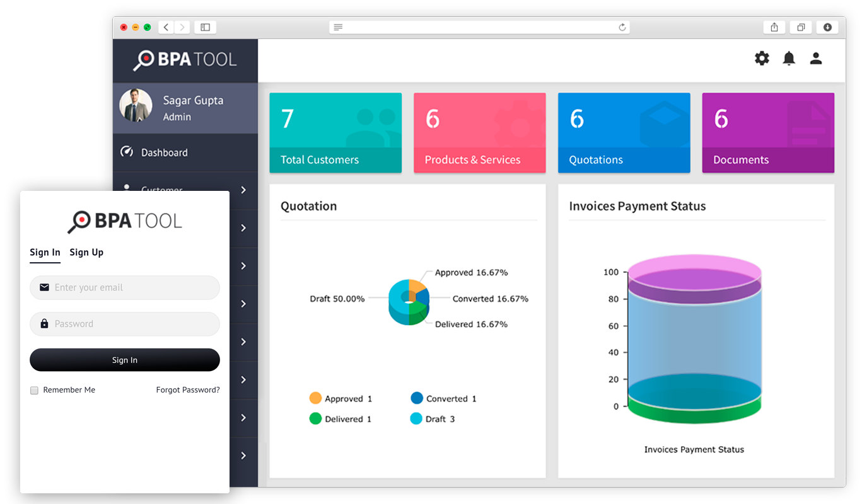Image resolution: width=862 pixels, height=504 pixels.
Task: Click the BPA Tool magnifier logo
Action: click(x=144, y=59)
